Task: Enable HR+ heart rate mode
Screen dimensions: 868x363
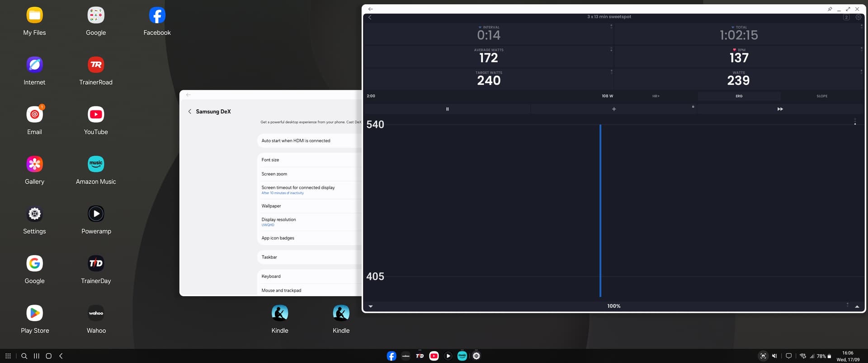Action: [x=656, y=96]
